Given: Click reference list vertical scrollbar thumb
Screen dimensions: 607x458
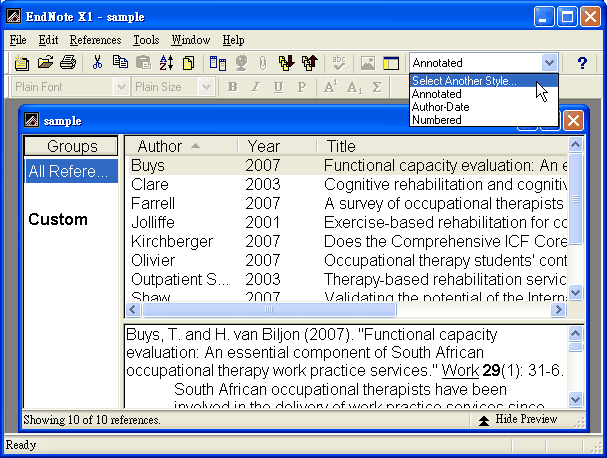Looking at the screenshot, I should pos(575,199).
